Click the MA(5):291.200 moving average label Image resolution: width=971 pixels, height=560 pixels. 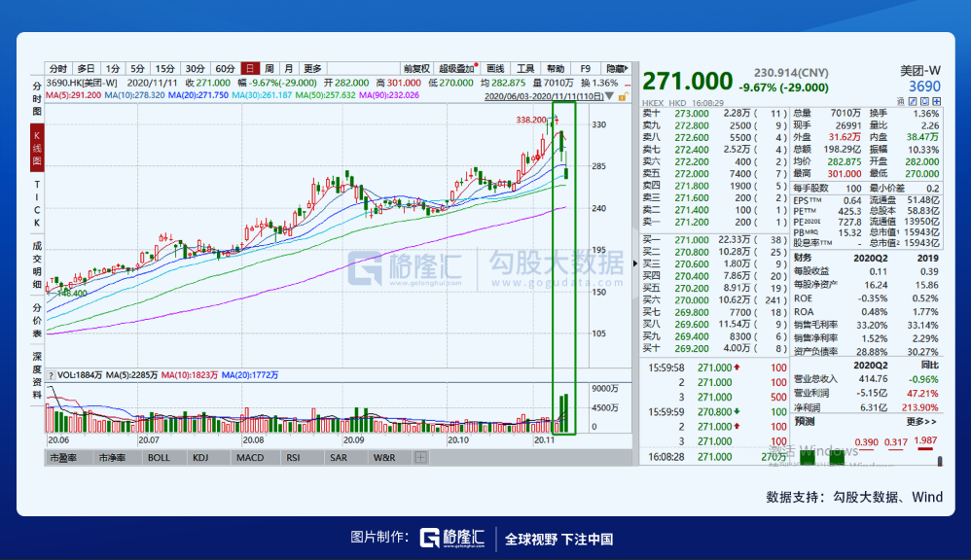click(73, 95)
